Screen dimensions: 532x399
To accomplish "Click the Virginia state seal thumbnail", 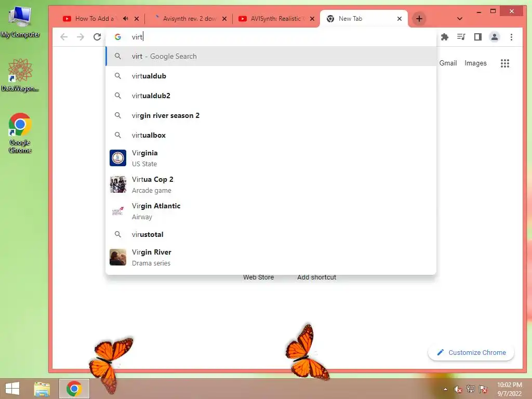I will 118,158.
